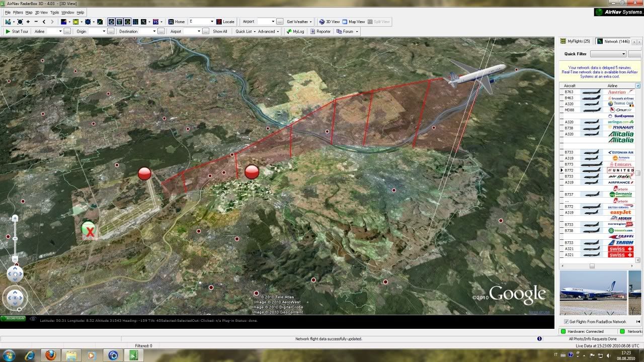Open the Advanced dropdown menu
This screenshot has width=644, height=362.
pyautogui.click(x=269, y=31)
